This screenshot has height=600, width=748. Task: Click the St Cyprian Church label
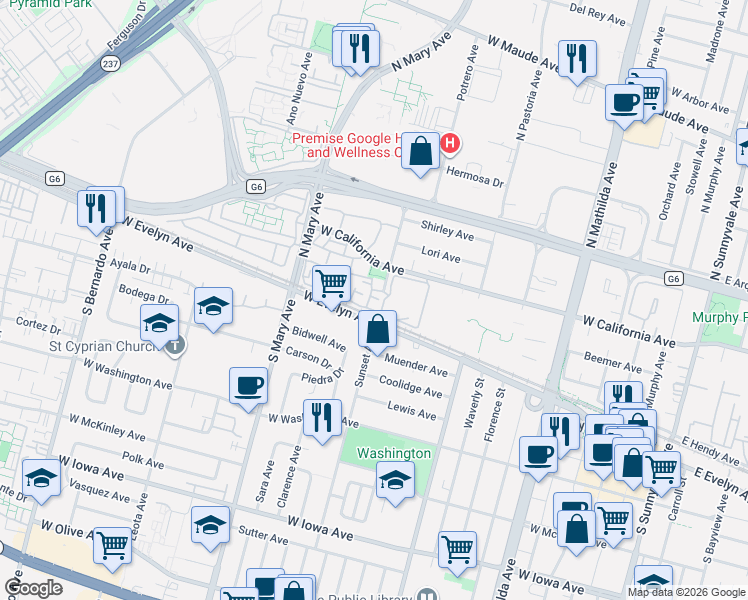[x=104, y=346]
